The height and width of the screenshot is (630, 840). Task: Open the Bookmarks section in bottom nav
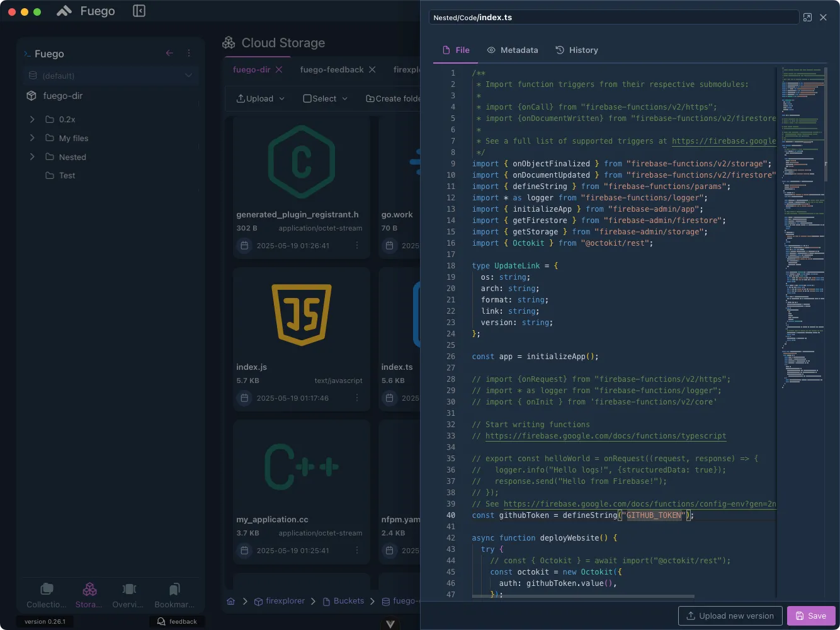174,595
